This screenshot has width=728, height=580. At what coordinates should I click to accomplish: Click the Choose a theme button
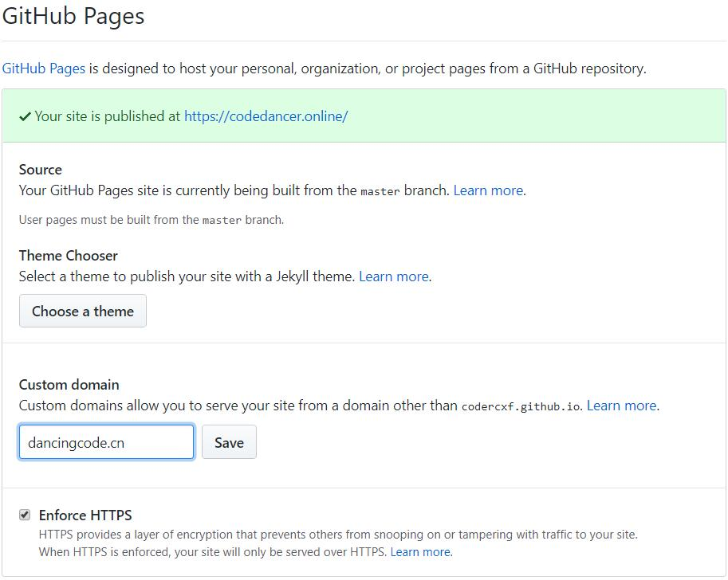(83, 311)
